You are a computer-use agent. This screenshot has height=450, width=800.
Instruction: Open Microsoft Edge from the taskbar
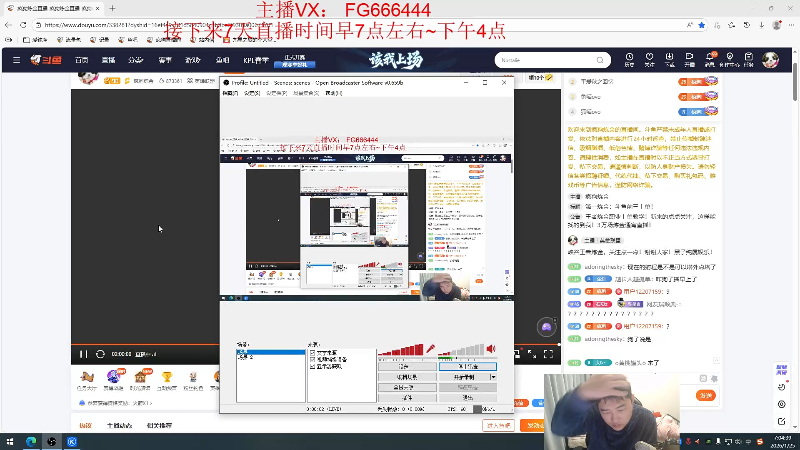31,441
